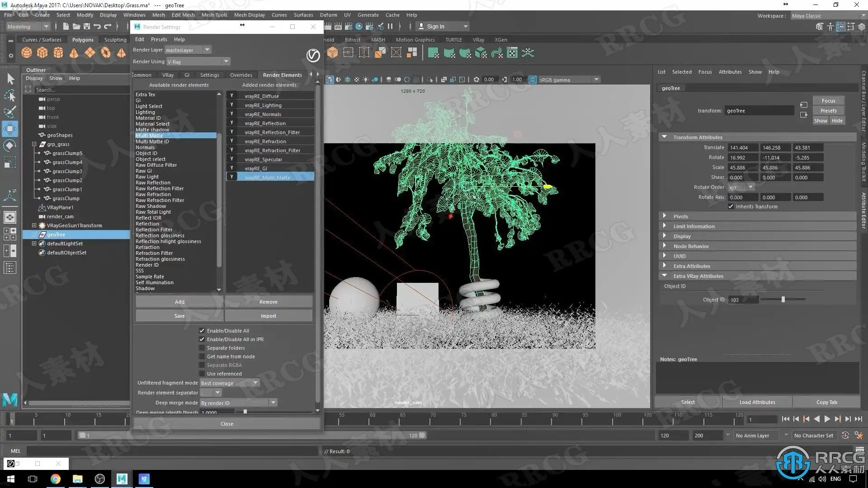Click Close button in Render Settings
Viewport: 868px width, 488px height.
227,424
